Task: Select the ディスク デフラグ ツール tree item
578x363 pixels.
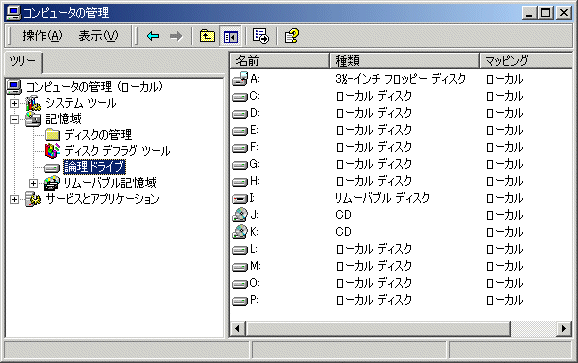Action: pos(117,151)
